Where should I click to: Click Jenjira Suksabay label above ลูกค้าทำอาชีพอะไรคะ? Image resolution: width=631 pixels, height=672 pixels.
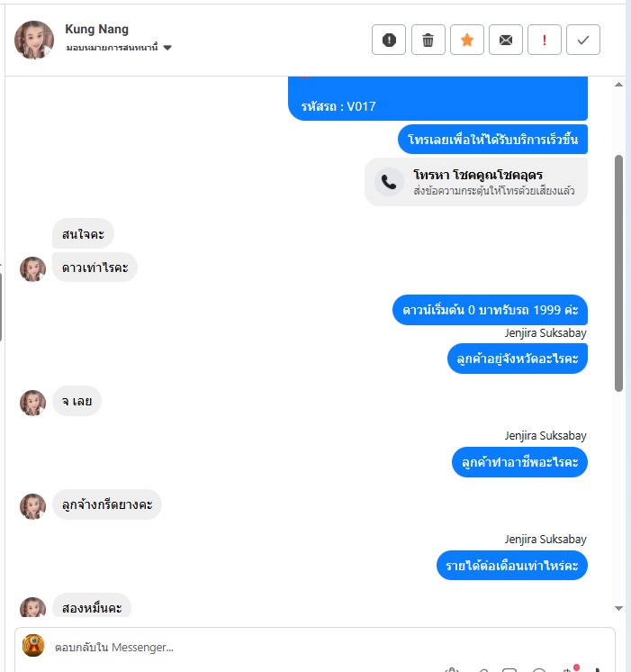point(545,436)
